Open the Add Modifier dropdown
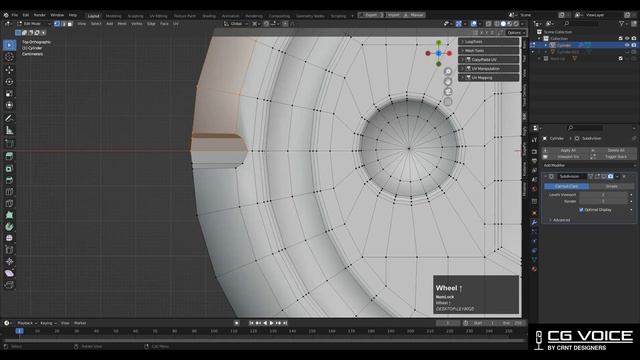640x360 pixels. pyautogui.click(x=589, y=165)
